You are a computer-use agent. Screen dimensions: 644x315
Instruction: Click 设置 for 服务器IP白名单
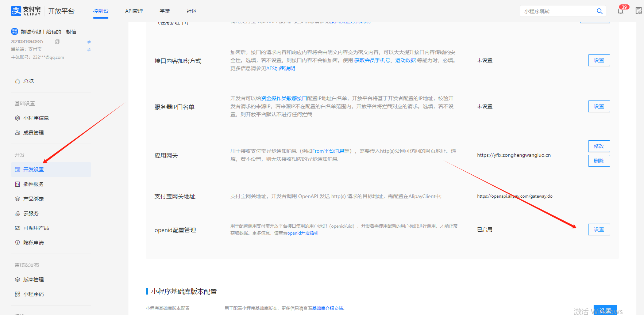(x=599, y=106)
